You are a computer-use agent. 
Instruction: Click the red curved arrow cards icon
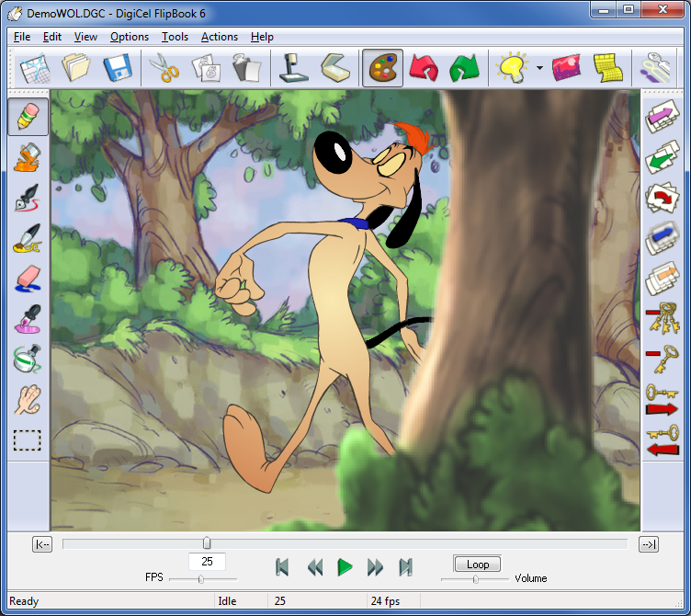[x=663, y=198]
